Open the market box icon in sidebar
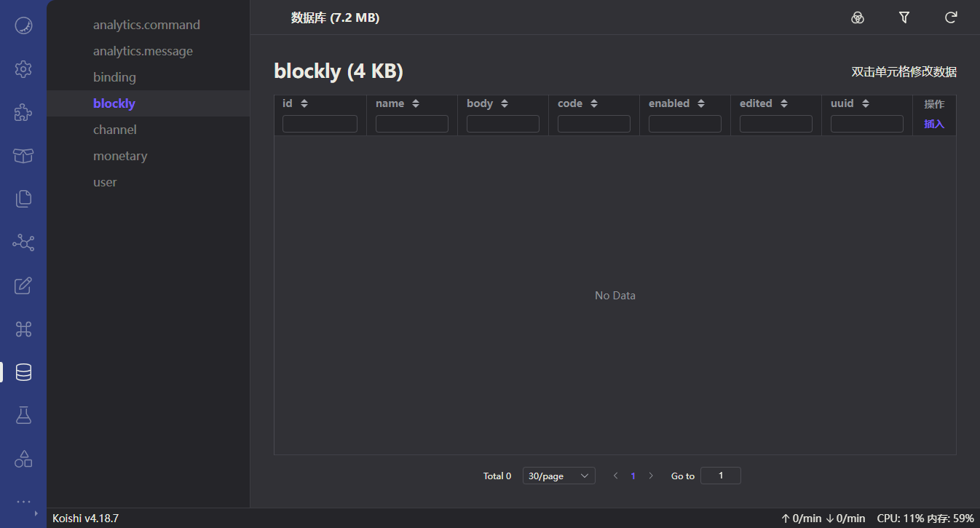This screenshot has width=980, height=528. pyautogui.click(x=23, y=156)
